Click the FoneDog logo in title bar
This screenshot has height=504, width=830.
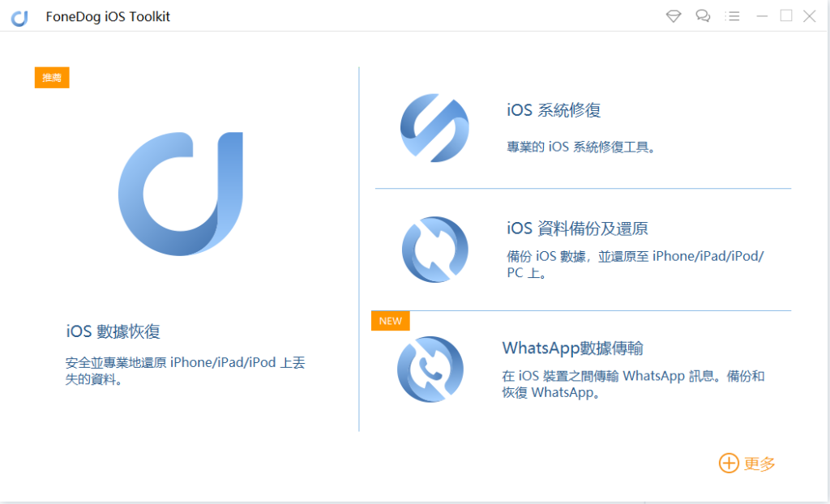(x=19, y=19)
